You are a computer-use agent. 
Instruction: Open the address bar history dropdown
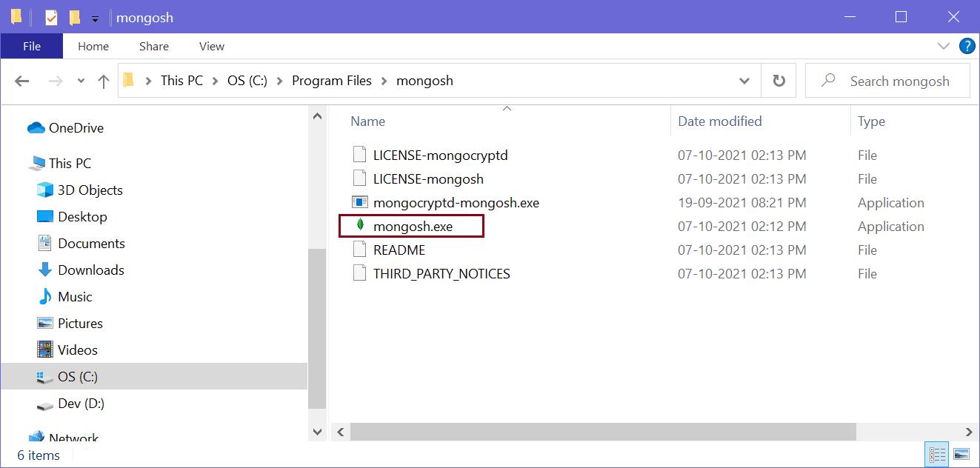click(x=744, y=80)
